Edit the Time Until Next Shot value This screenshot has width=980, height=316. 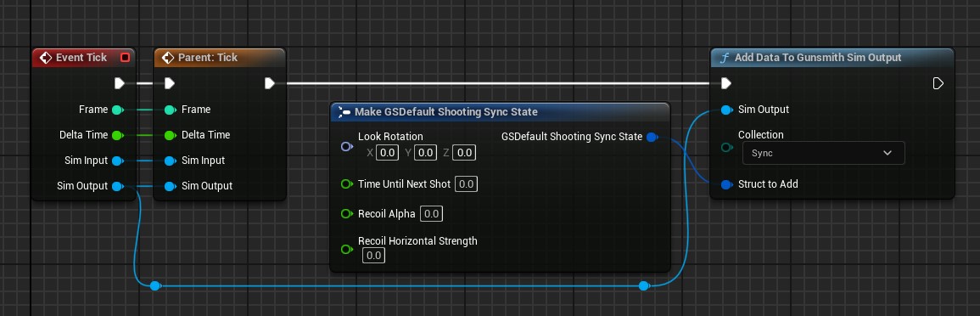(467, 184)
